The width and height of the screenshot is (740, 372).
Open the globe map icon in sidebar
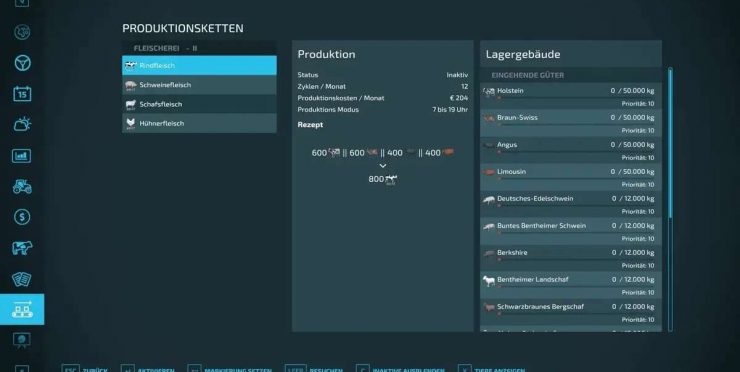pyautogui.click(x=22, y=32)
